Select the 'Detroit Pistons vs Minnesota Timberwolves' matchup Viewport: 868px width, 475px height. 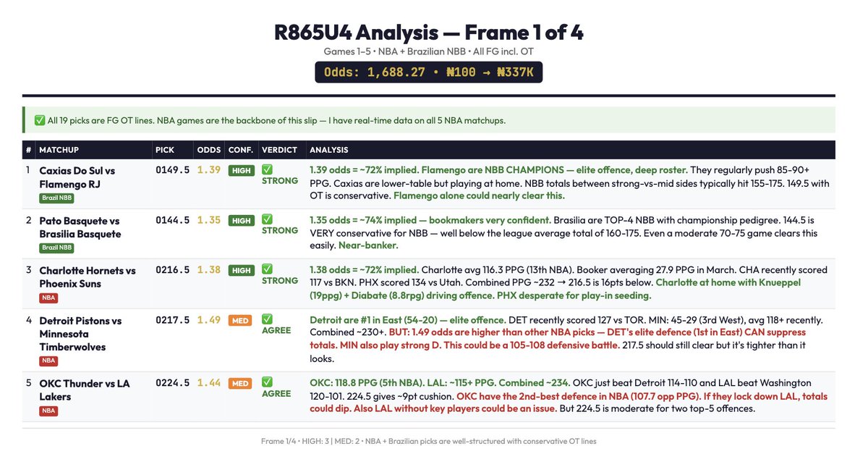point(81,334)
